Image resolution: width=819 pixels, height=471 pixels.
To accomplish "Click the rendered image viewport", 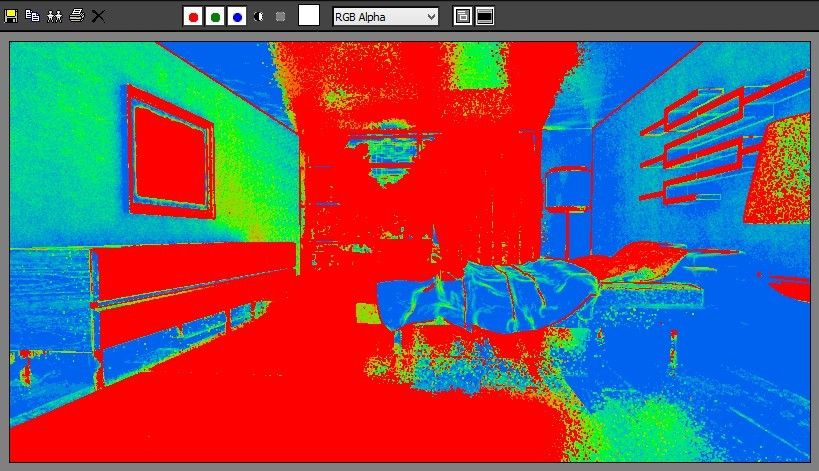I will pyautogui.click(x=410, y=252).
